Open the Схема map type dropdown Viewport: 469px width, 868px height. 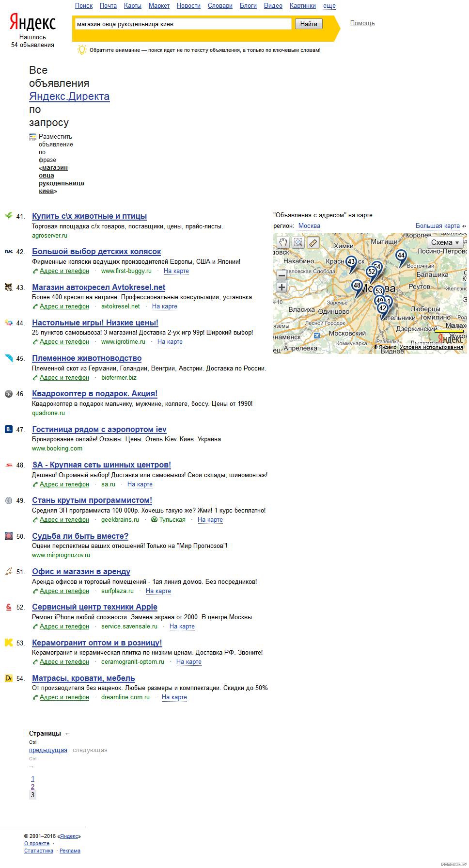445,242
